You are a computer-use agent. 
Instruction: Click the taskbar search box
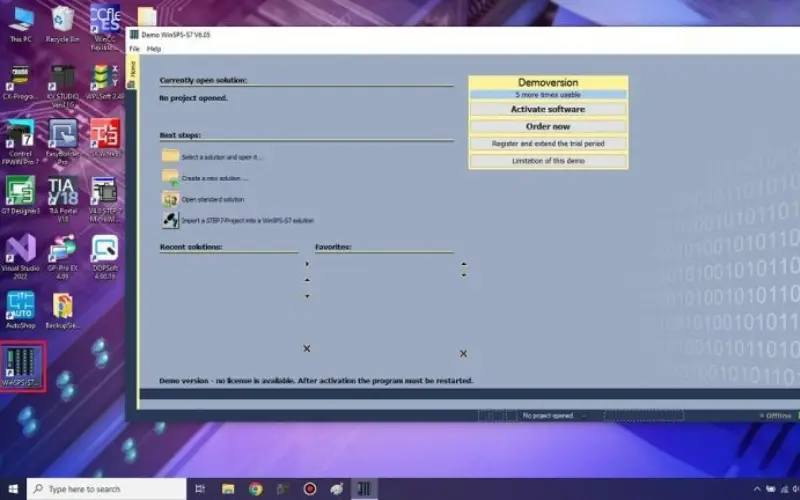point(107,489)
